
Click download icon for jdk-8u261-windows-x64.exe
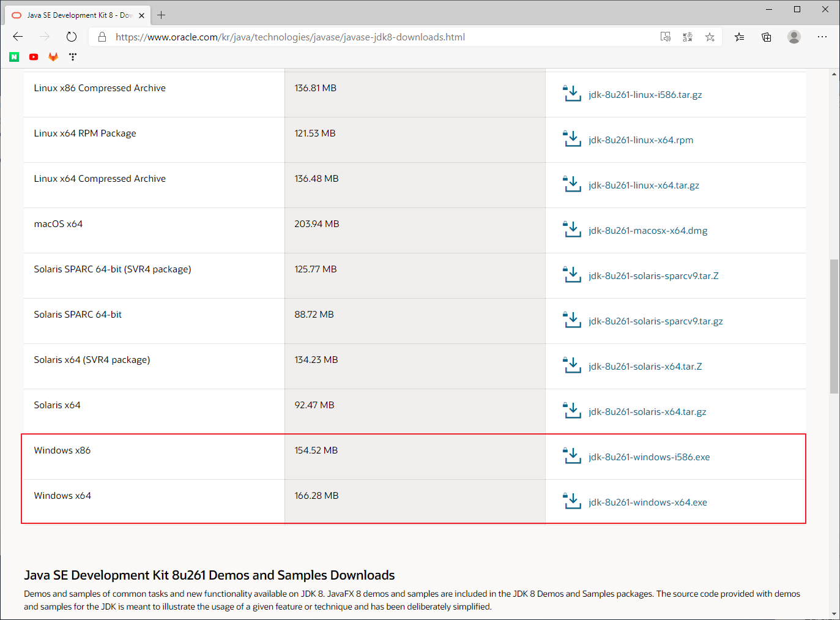pyautogui.click(x=571, y=501)
